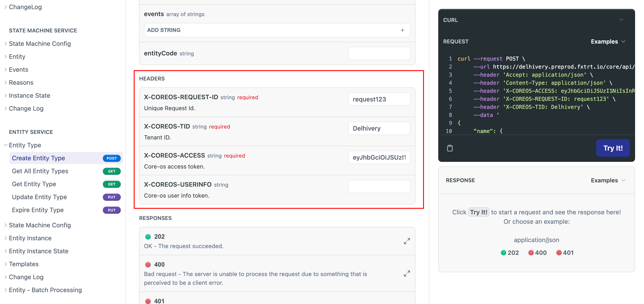Image resolution: width=644 pixels, height=304 pixels.
Task: Click the expand icon on 202 response
Action: pyautogui.click(x=406, y=241)
